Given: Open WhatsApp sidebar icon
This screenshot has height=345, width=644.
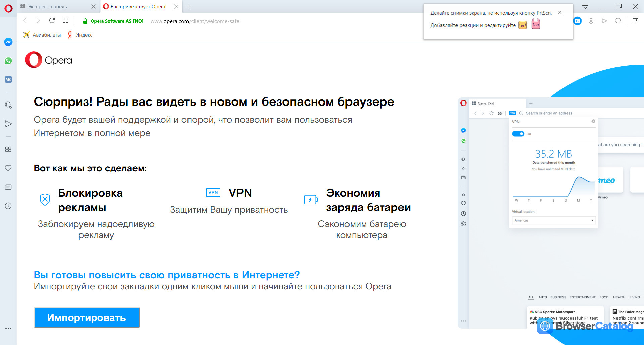Looking at the screenshot, I should click(x=8, y=61).
